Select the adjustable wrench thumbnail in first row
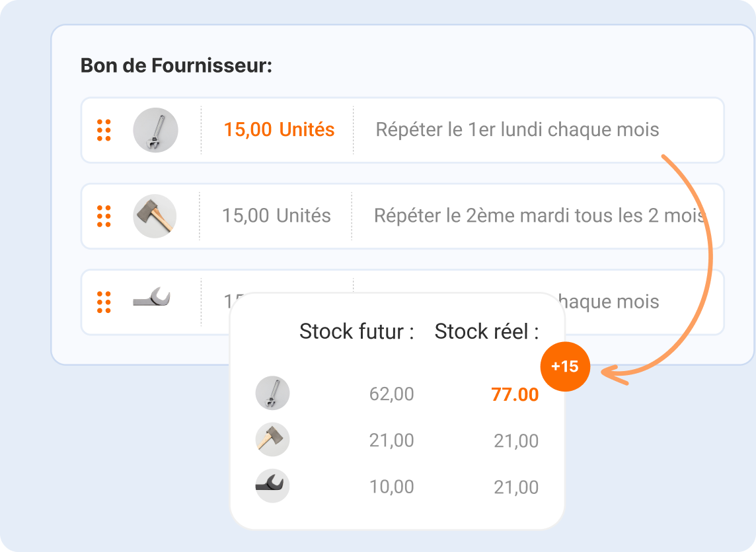This screenshot has width=756, height=552. point(155,130)
